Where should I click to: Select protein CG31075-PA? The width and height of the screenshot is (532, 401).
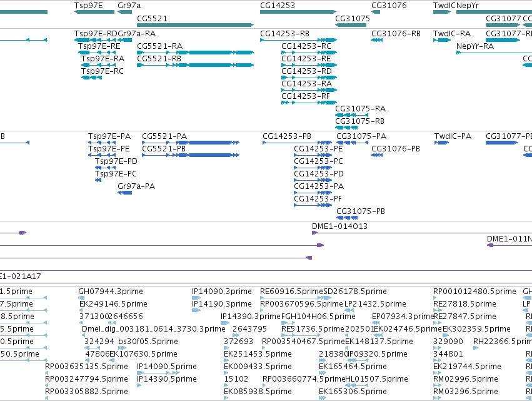pos(352,143)
